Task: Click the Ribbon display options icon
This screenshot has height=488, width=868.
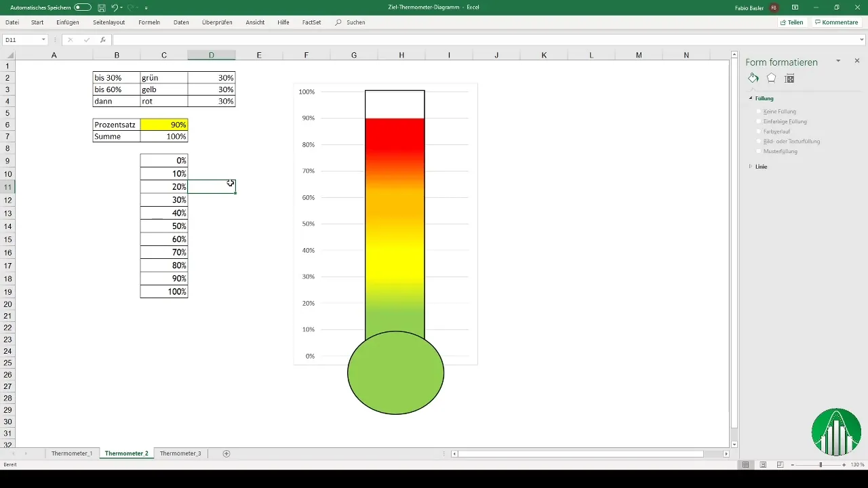Action: pos(795,7)
